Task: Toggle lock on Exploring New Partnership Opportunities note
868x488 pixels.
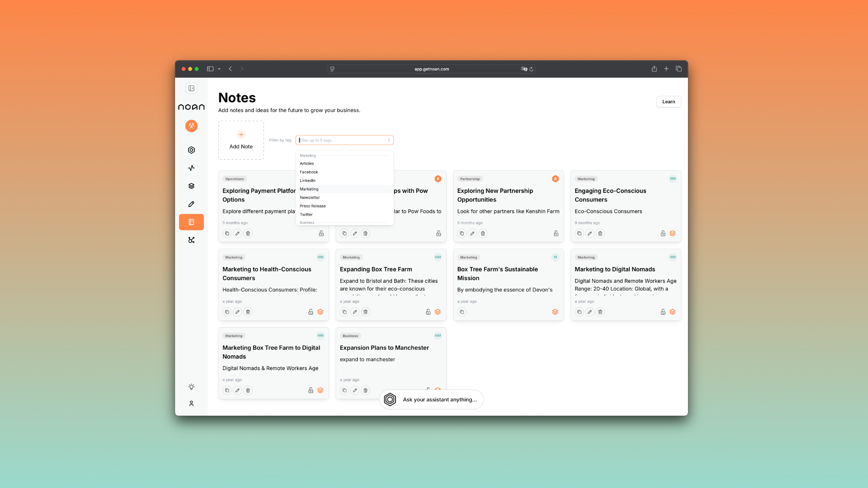Action: click(556, 234)
